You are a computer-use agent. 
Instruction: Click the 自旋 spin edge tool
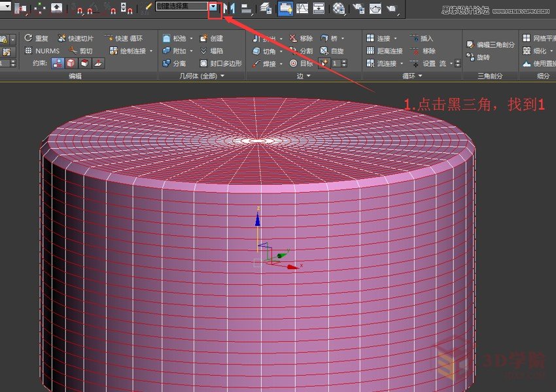coord(332,51)
